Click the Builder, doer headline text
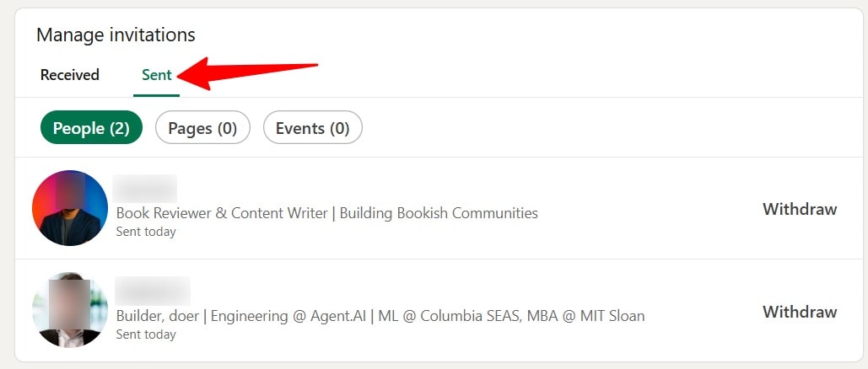Image resolution: width=868 pixels, height=369 pixels. click(381, 316)
